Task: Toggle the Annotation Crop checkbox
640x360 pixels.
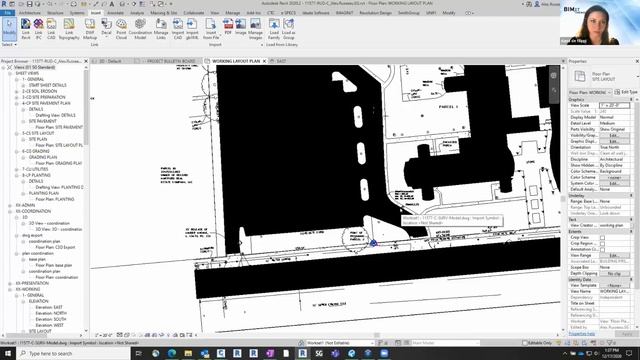Action: (x=602, y=249)
